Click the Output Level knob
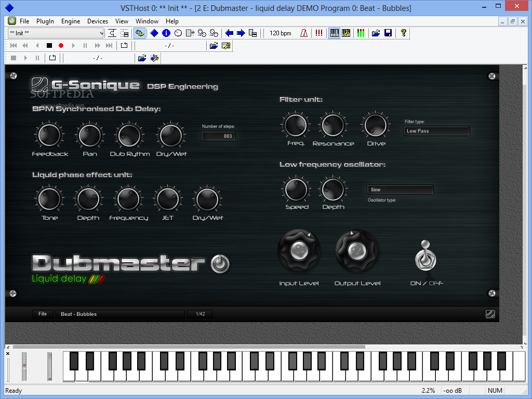This screenshot has width=532, height=399. [357, 251]
